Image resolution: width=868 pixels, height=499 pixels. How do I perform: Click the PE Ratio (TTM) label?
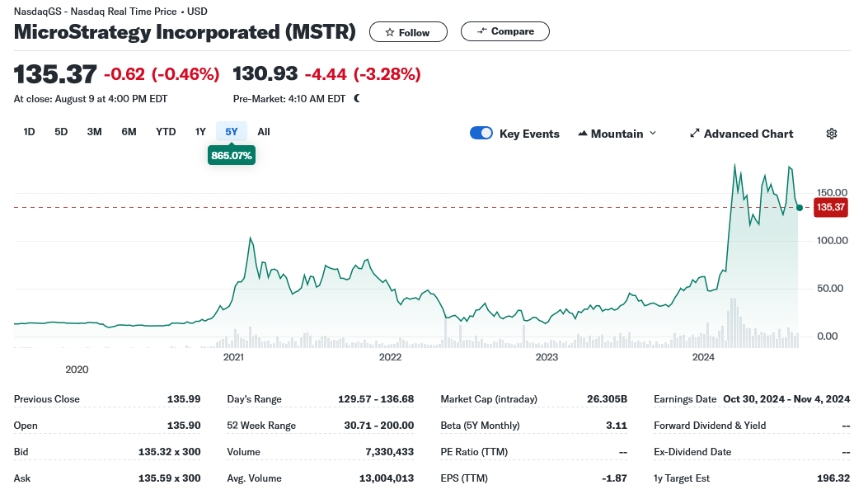coord(474,451)
